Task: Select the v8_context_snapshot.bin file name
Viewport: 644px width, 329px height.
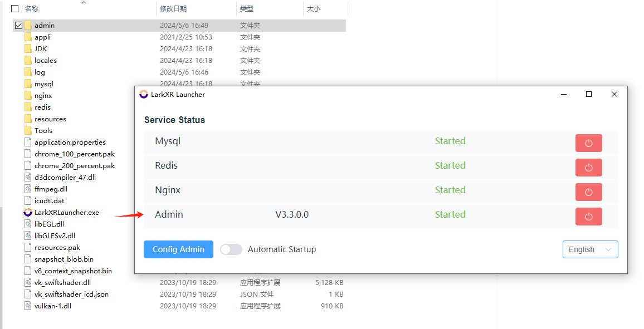Action: click(x=73, y=271)
